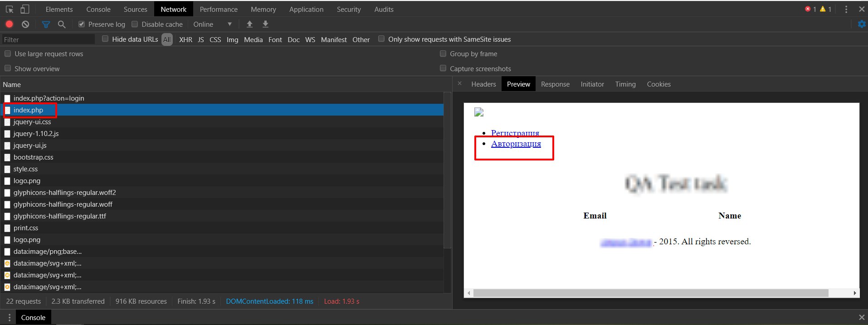The height and width of the screenshot is (325, 868).
Task: Open the Application tab
Action: [307, 9]
